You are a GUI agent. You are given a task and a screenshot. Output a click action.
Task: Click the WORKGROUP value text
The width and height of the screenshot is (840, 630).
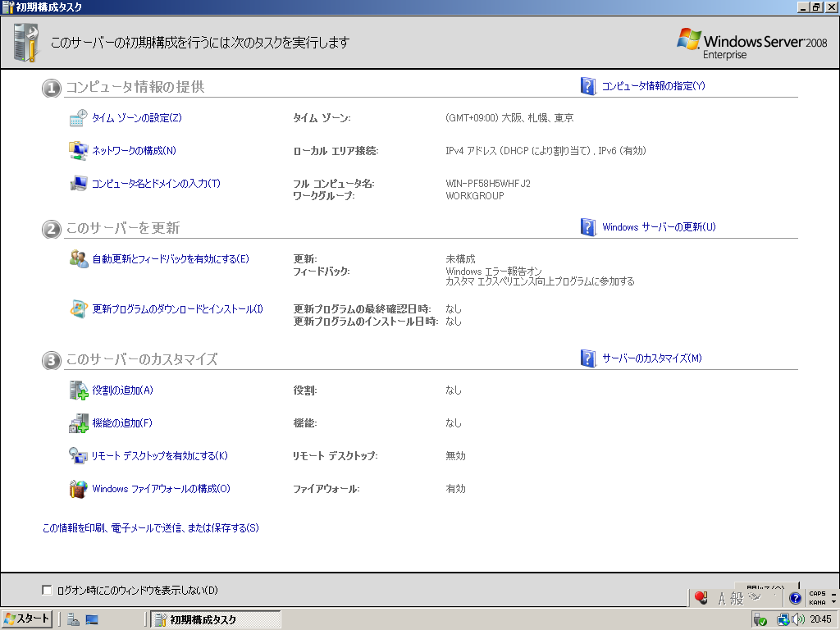tap(475, 195)
